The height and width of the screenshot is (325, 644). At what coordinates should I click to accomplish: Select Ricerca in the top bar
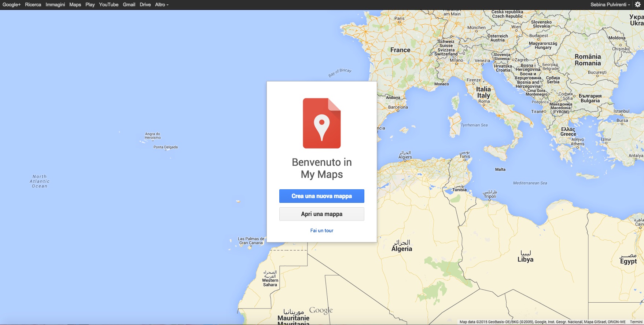pyautogui.click(x=33, y=4)
